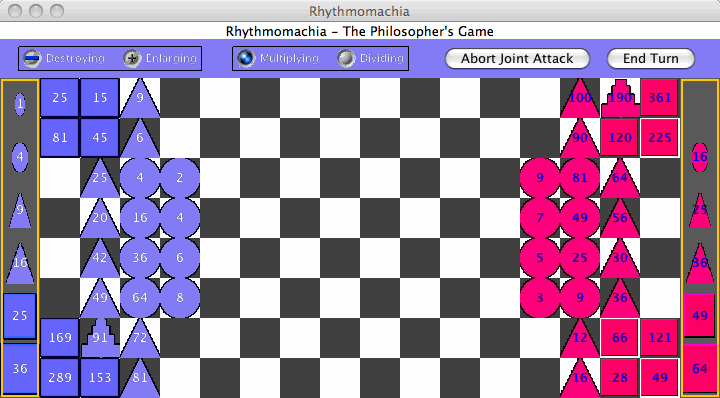The height and width of the screenshot is (398, 720).
Task: Select the pink square piece 225
Action: [660, 138]
